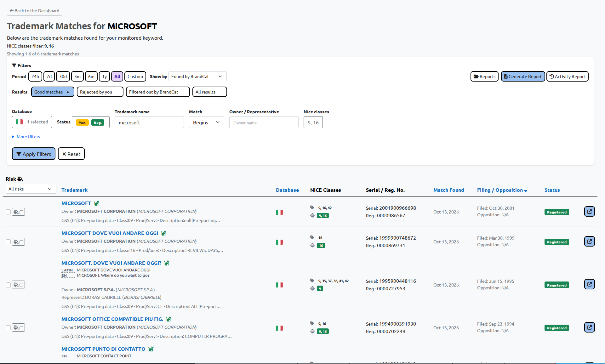Sort by Filing / Opposition column

(x=502, y=190)
